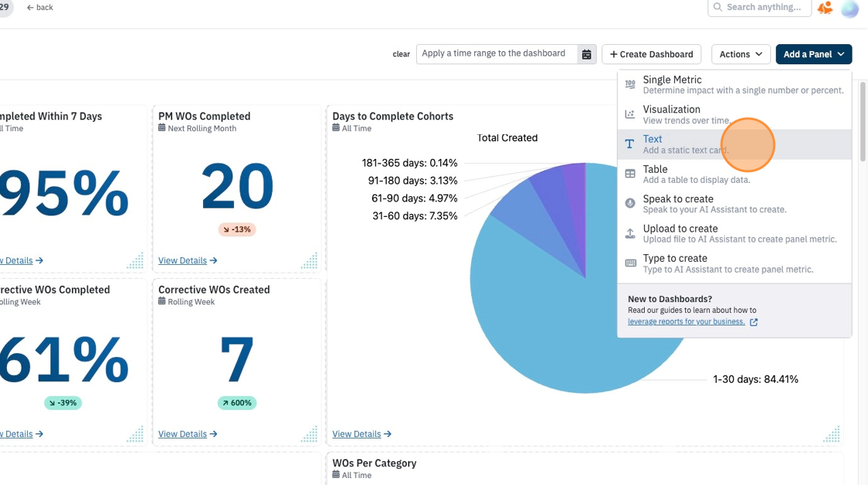The image size is (868, 485).
Task: Click the Upload to create icon
Action: pyautogui.click(x=630, y=233)
